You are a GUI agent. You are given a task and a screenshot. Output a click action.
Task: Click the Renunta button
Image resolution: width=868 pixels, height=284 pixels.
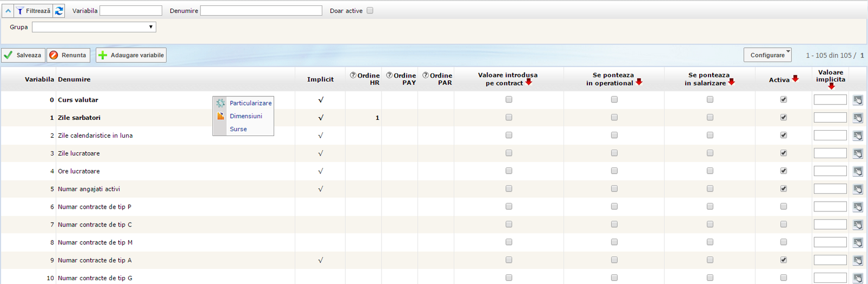pyautogui.click(x=68, y=55)
